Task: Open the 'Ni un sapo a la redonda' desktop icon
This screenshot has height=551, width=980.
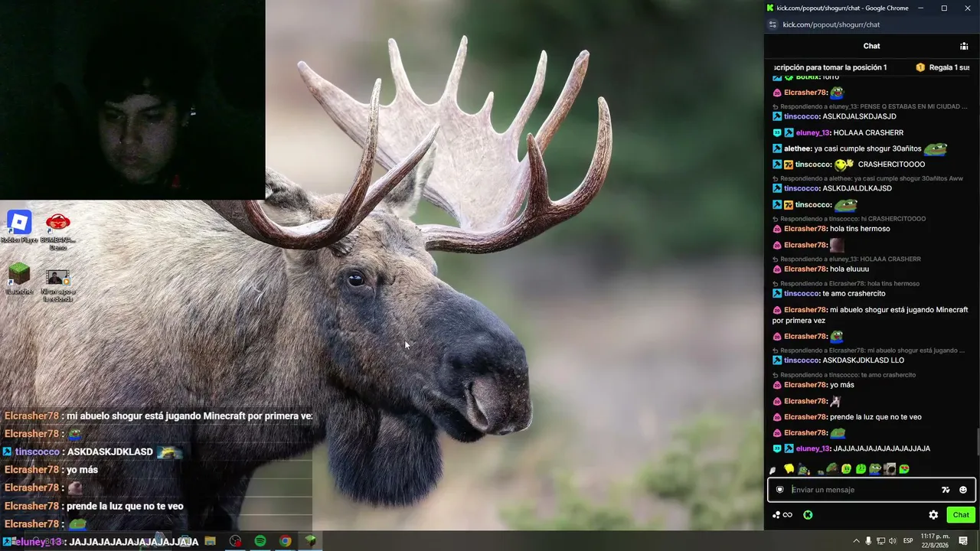Action: point(57,285)
